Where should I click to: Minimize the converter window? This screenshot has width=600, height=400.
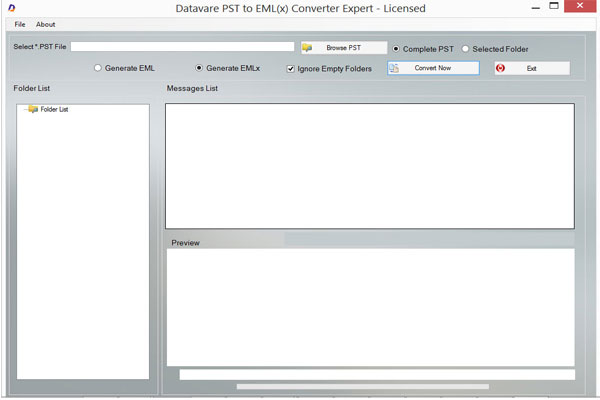click(536, 7)
